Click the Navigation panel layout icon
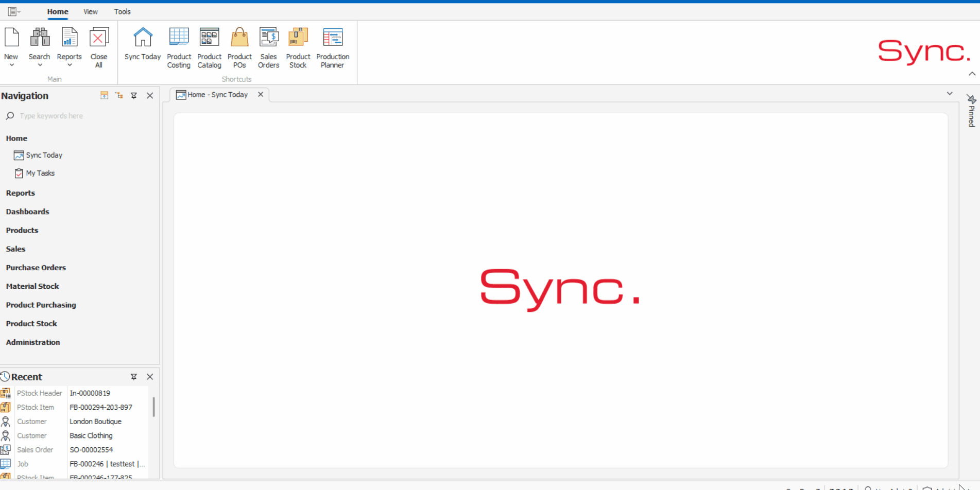Image resolution: width=980 pixels, height=490 pixels. (104, 95)
